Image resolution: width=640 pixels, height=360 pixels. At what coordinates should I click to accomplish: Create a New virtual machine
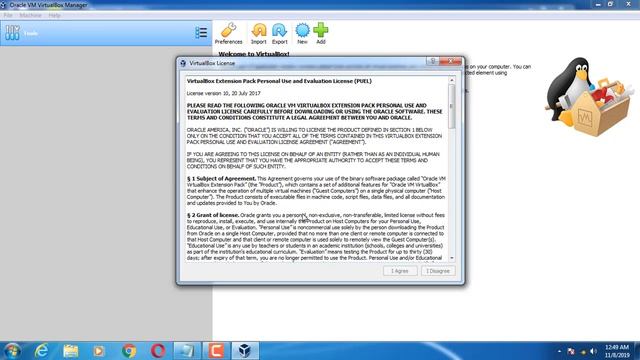302,33
